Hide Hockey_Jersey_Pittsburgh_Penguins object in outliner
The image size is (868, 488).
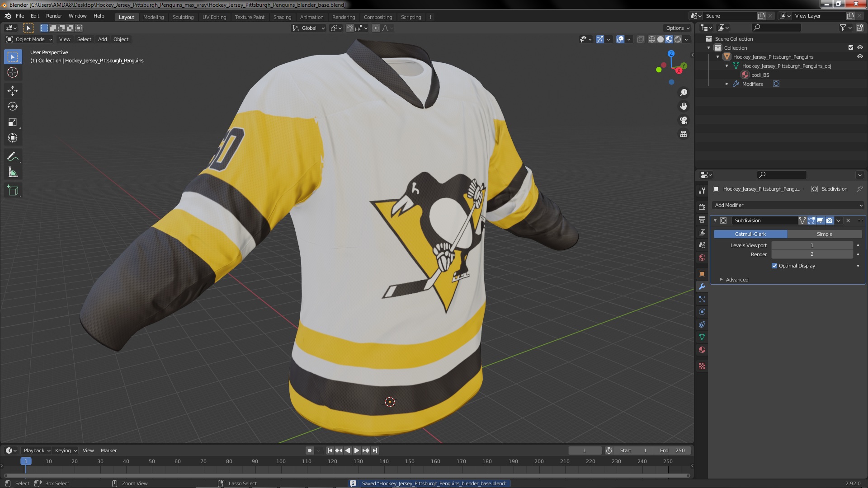click(x=860, y=57)
